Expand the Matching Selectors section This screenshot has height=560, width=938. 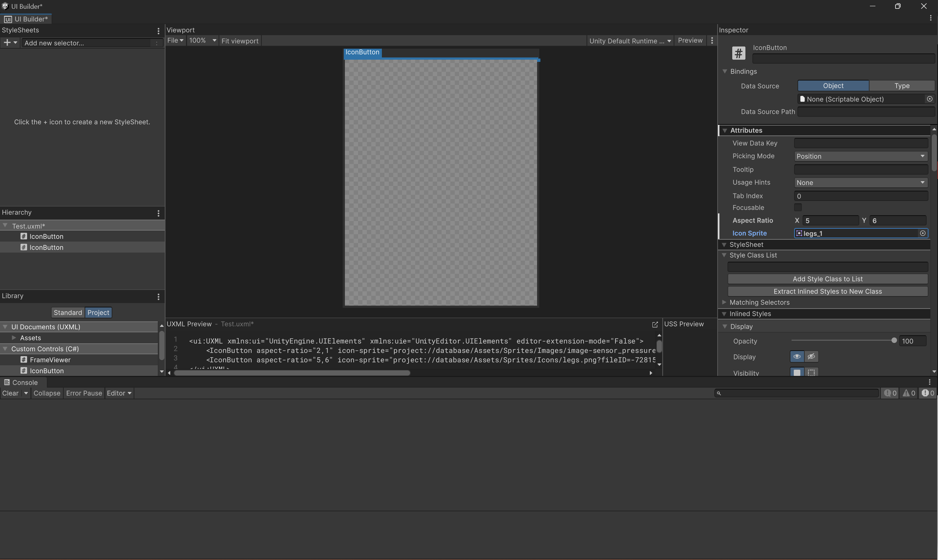coord(724,302)
